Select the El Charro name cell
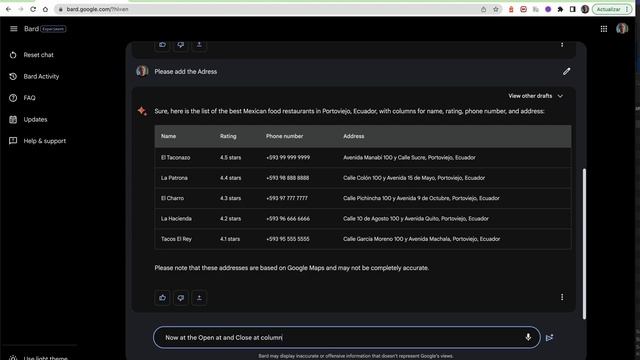Image resolution: width=640 pixels, height=360 pixels. click(172, 198)
